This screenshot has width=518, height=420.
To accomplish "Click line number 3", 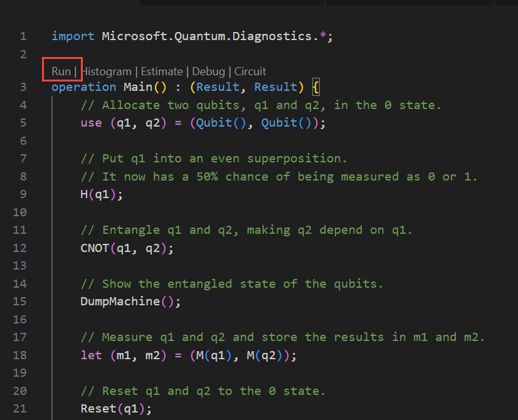I will click(x=23, y=87).
